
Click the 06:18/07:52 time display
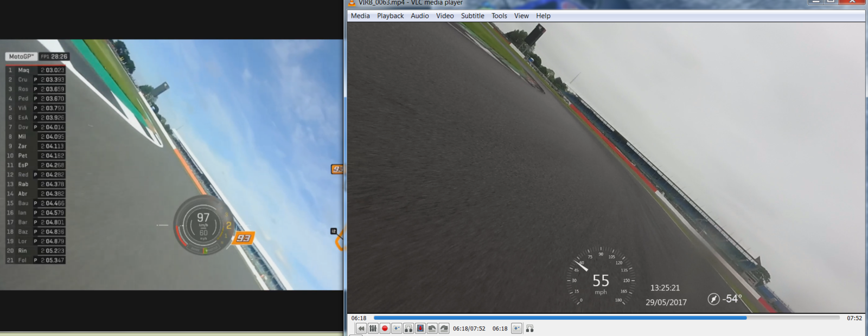point(469,328)
